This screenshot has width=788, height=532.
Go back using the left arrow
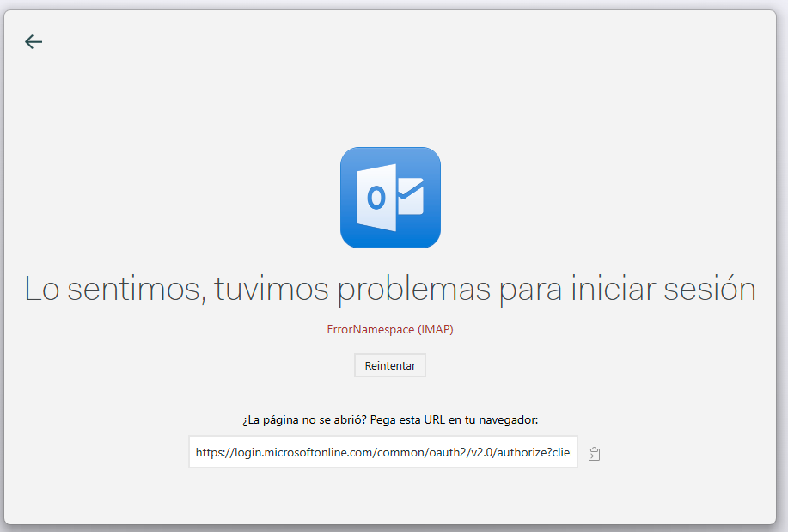(x=34, y=41)
